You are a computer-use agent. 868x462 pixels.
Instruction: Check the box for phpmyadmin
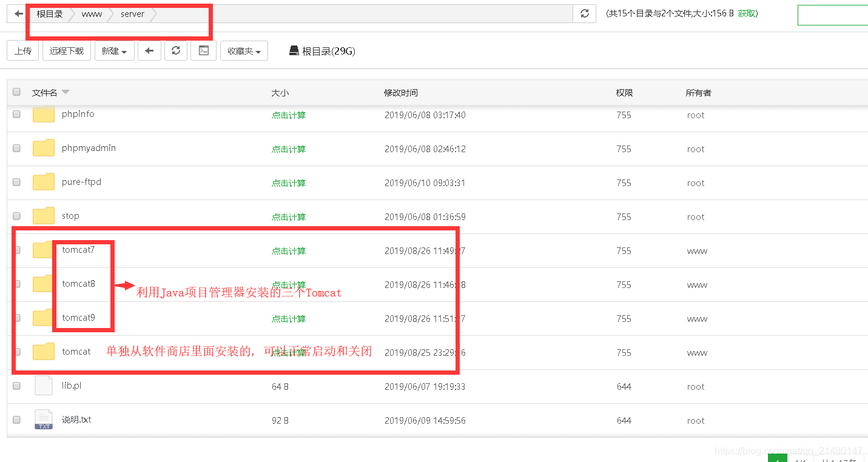point(16,148)
